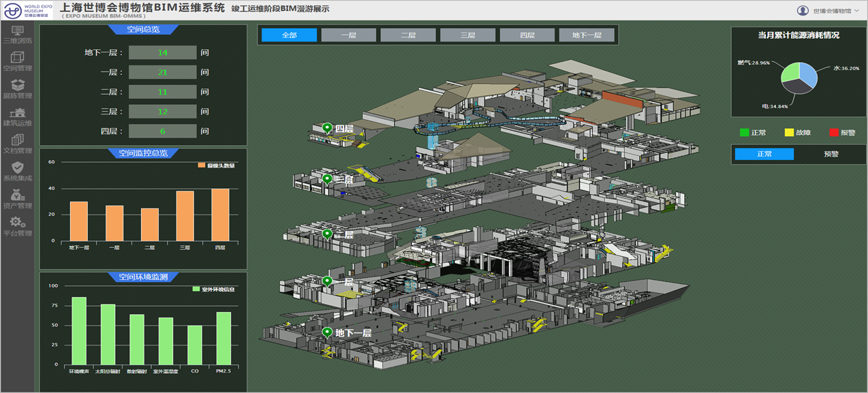Click the red 报警 legend swatch
The width and height of the screenshot is (868, 393).
833,133
